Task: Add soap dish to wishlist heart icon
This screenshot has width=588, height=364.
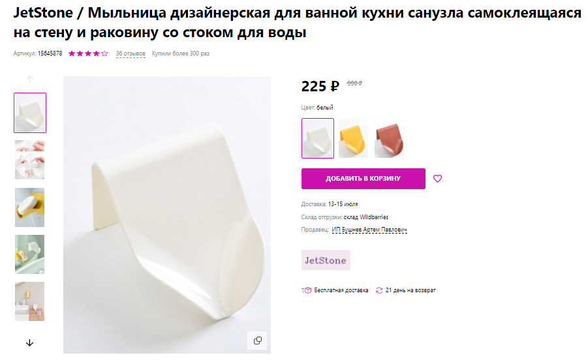Action: tap(437, 179)
